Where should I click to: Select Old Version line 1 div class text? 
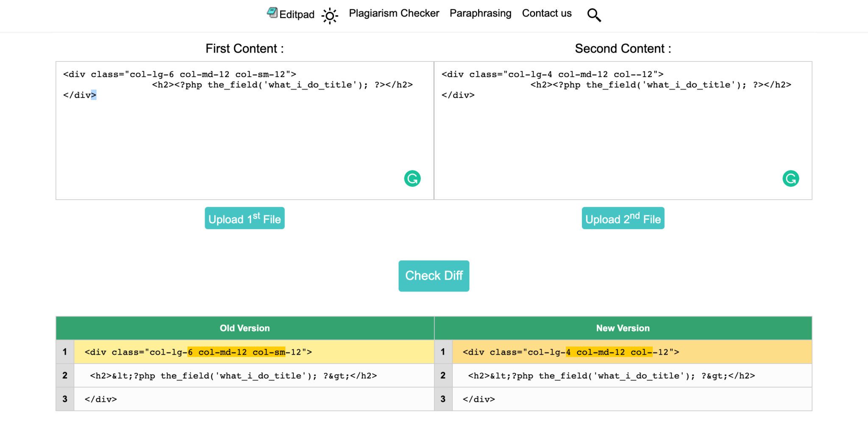pyautogui.click(x=198, y=352)
